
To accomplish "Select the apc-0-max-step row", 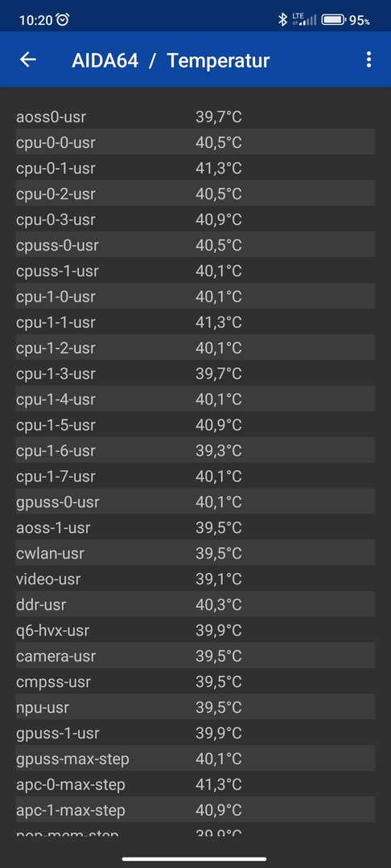I will pyautogui.click(x=195, y=784).
